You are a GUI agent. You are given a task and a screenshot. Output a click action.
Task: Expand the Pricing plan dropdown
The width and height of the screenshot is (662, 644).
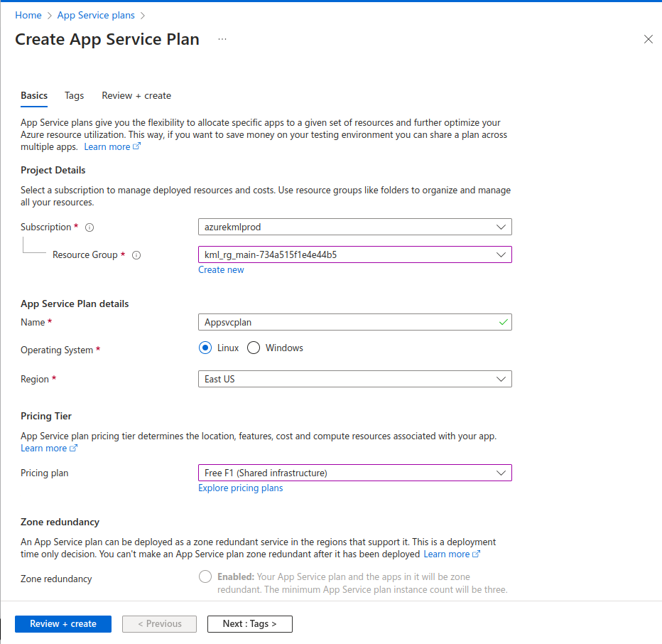(354, 473)
